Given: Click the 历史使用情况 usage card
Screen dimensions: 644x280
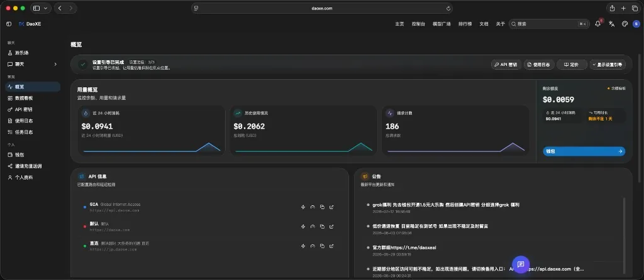Looking at the screenshot, I should click(x=303, y=131).
